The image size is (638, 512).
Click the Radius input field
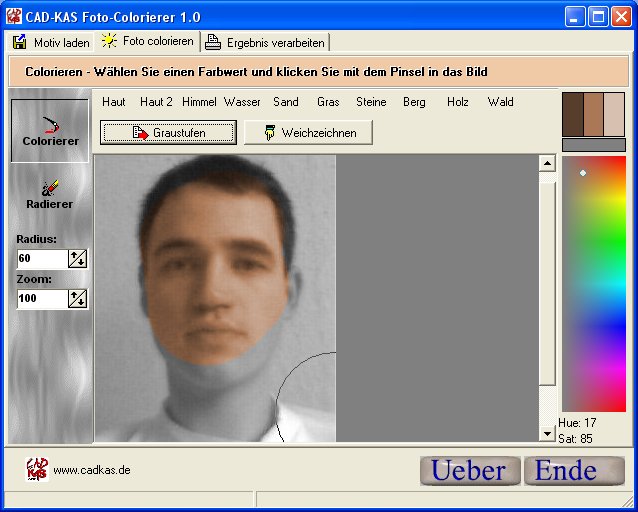coord(41,258)
